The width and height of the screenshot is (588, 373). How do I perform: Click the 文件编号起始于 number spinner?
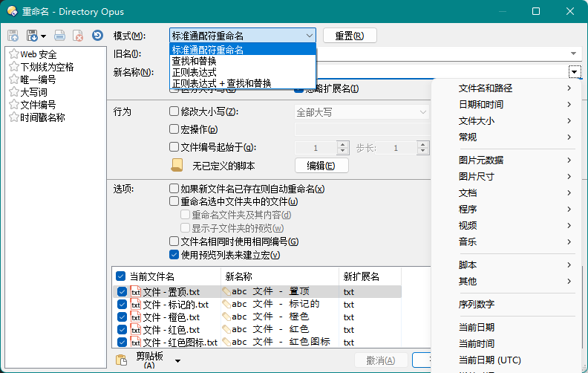tap(342, 148)
